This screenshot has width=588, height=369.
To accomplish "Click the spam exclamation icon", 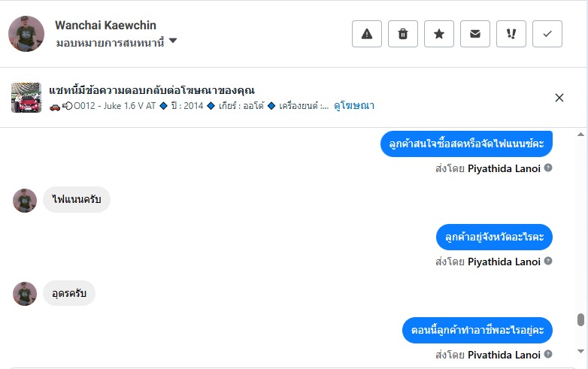I will coord(511,34).
